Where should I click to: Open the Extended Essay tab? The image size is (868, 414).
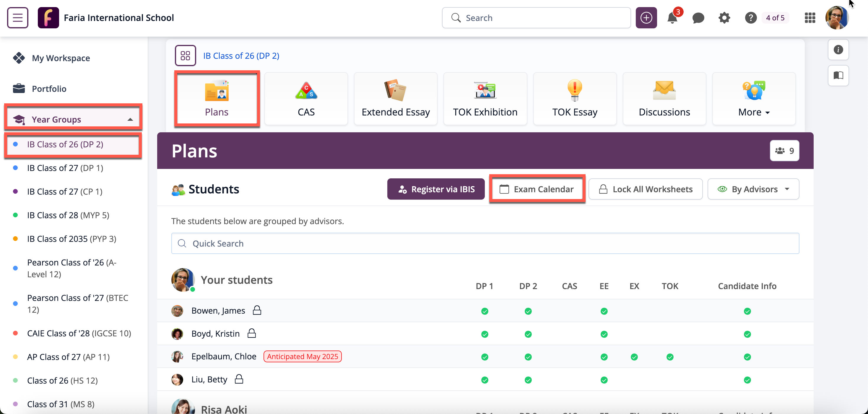tap(396, 99)
